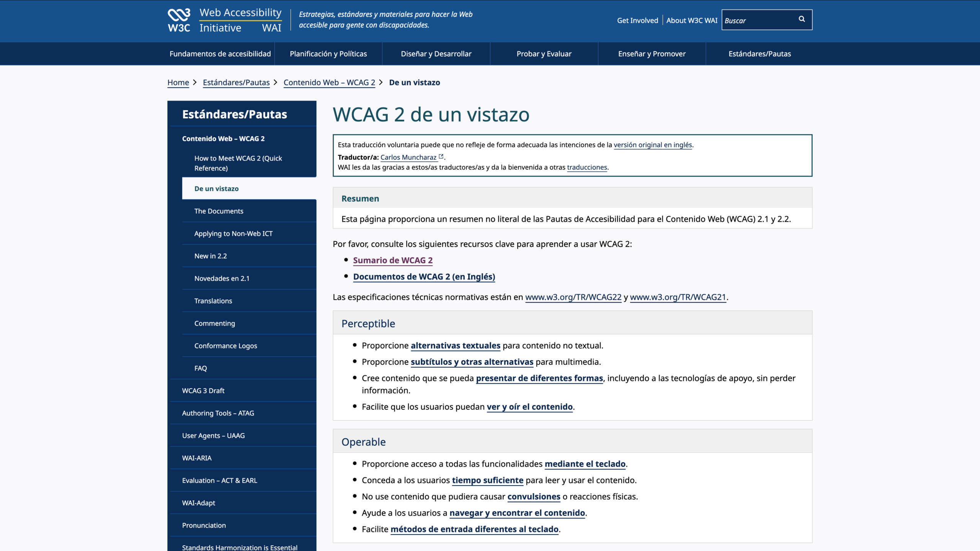Open Commenting sidebar item
The height and width of the screenshot is (551, 980).
tap(249, 323)
